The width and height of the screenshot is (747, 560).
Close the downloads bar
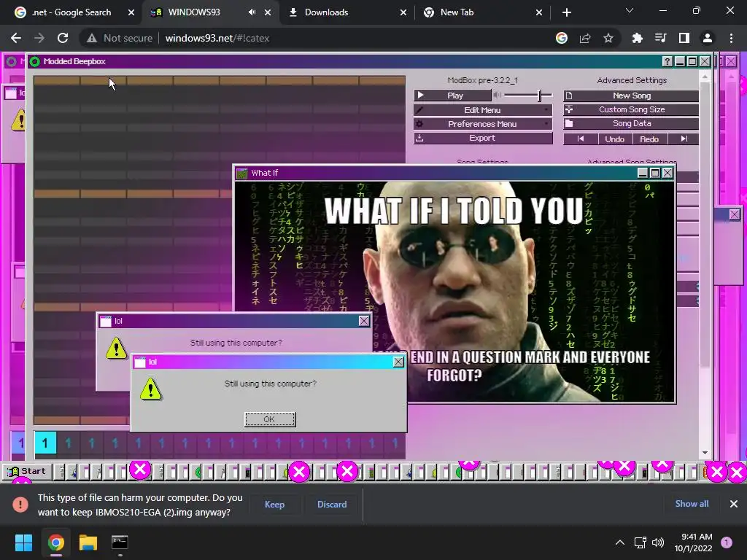734,504
